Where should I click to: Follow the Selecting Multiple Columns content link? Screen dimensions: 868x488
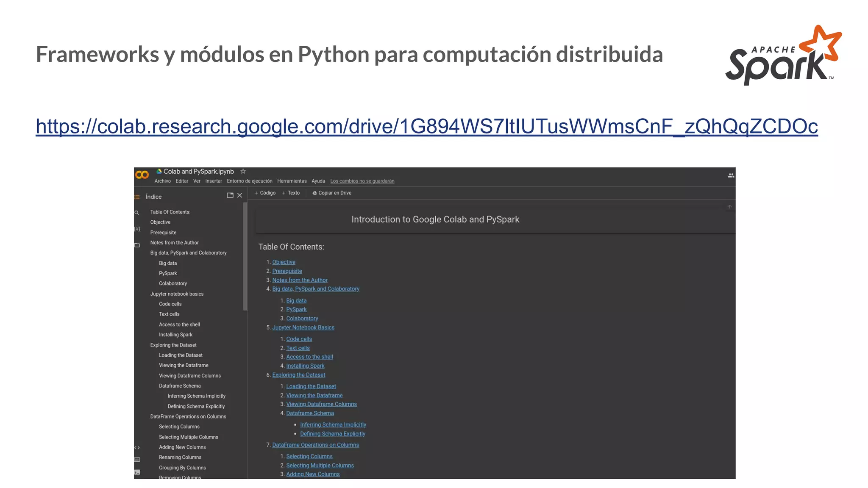(x=320, y=466)
